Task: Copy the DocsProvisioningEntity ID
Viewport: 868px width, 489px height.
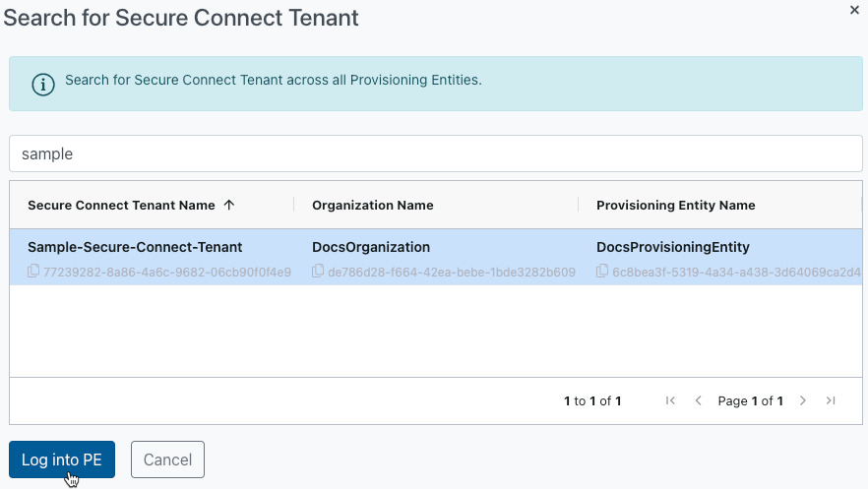Action: [602, 271]
